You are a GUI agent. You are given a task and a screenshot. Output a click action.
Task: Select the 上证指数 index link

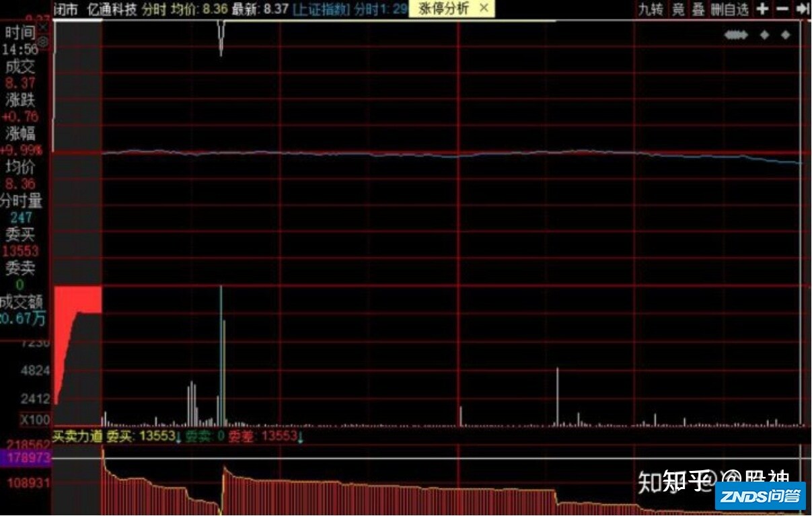(320, 9)
